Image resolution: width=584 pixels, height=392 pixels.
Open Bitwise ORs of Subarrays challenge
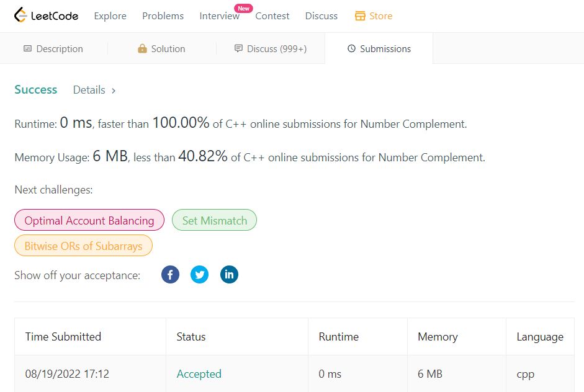[83, 246]
